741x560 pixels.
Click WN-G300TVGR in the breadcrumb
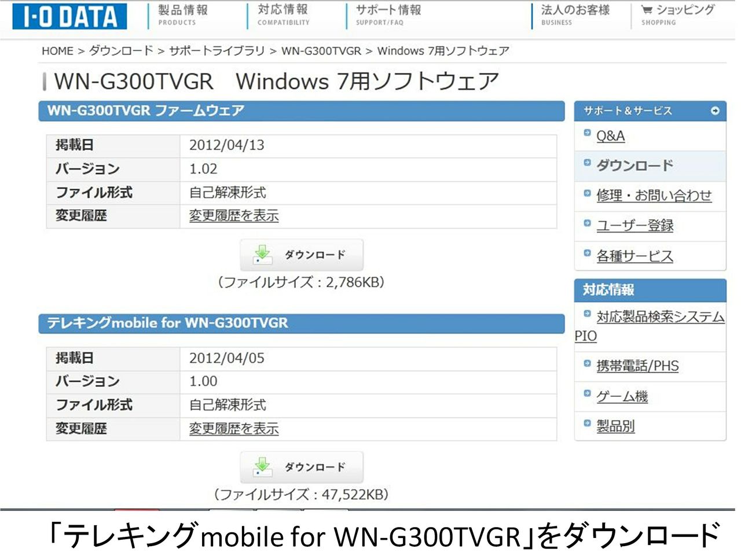[x=321, y=51]
